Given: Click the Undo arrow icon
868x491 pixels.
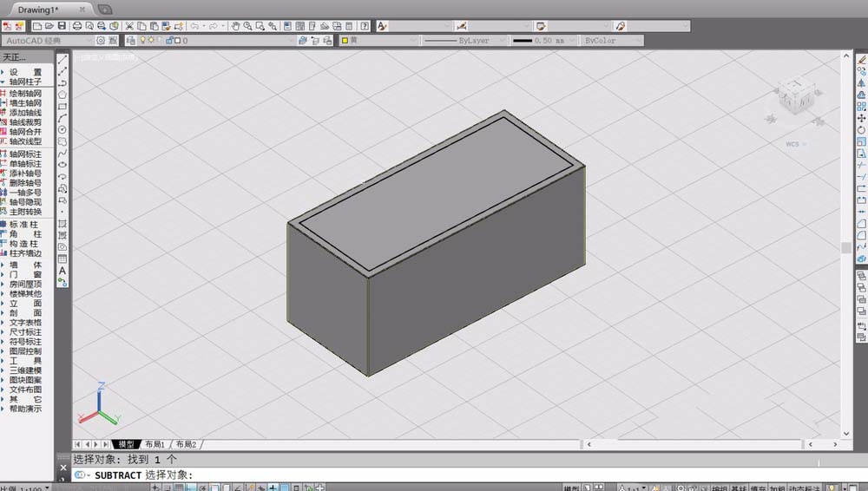Looking at the screenshot, I should (x=194, y=26).
